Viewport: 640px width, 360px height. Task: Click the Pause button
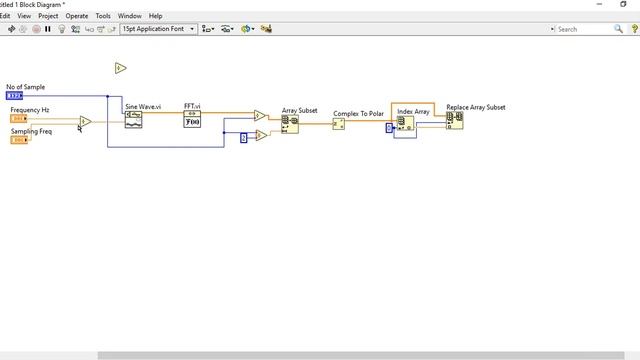(48, 29)
